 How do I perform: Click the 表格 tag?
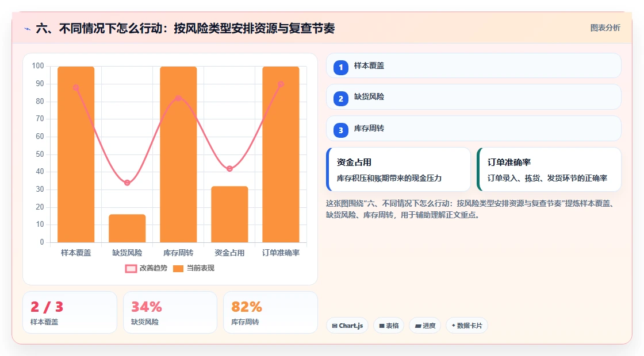click(389, 326)
